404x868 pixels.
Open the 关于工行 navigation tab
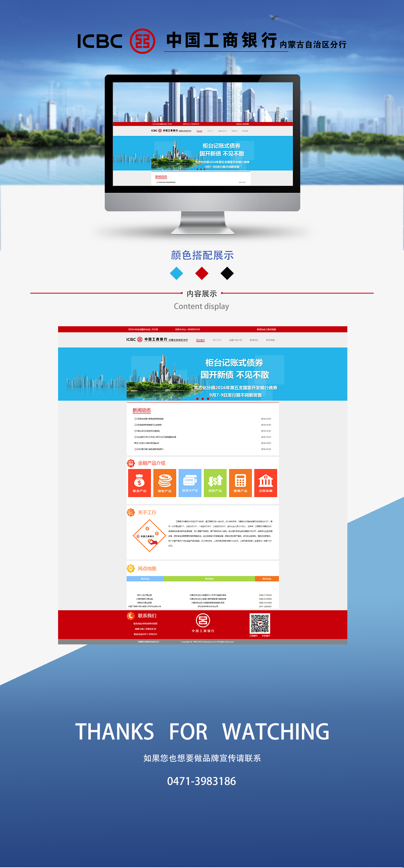tap(217, 340)
